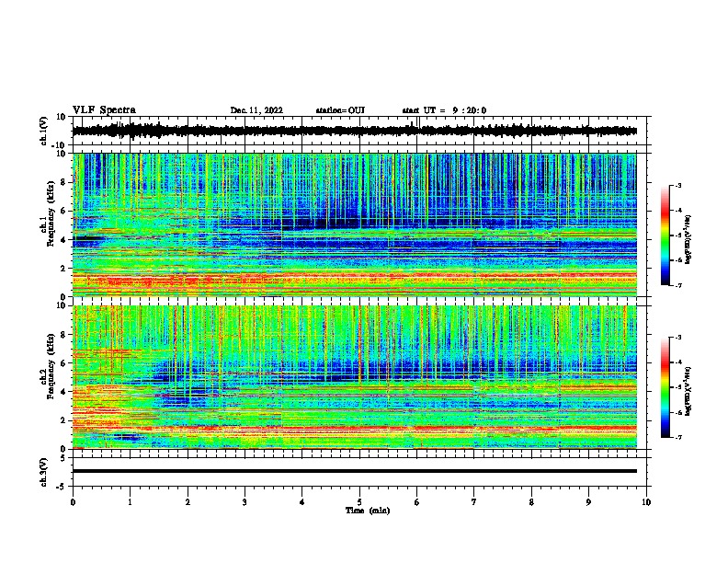Click the "VLF Spectra" plot title
This screenshot has height=563, width=728.
[x=105, y=110]
